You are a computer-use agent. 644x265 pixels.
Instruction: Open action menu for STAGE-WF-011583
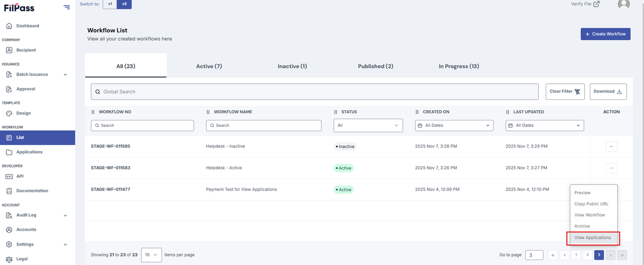tap(611, 168)
